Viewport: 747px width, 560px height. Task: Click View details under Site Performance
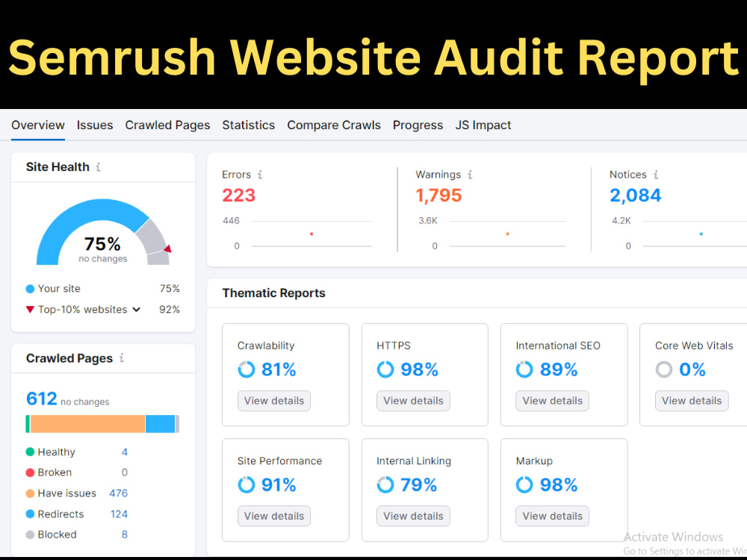point(273,516)
